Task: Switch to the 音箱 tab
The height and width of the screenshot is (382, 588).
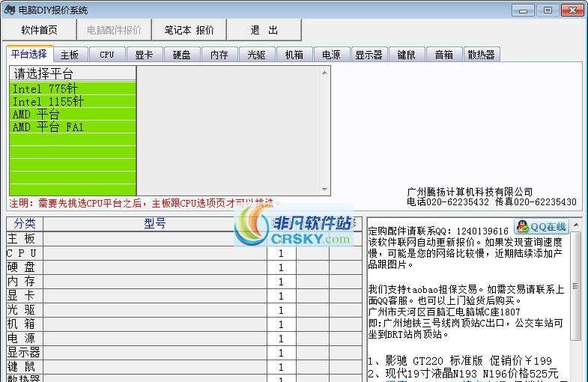Action: tap(444, 55)
